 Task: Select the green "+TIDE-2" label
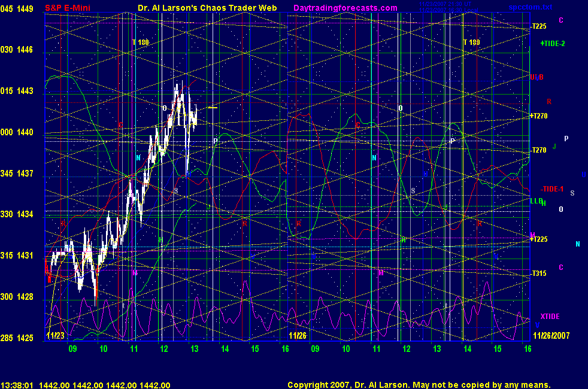click(x=553, y=44)
